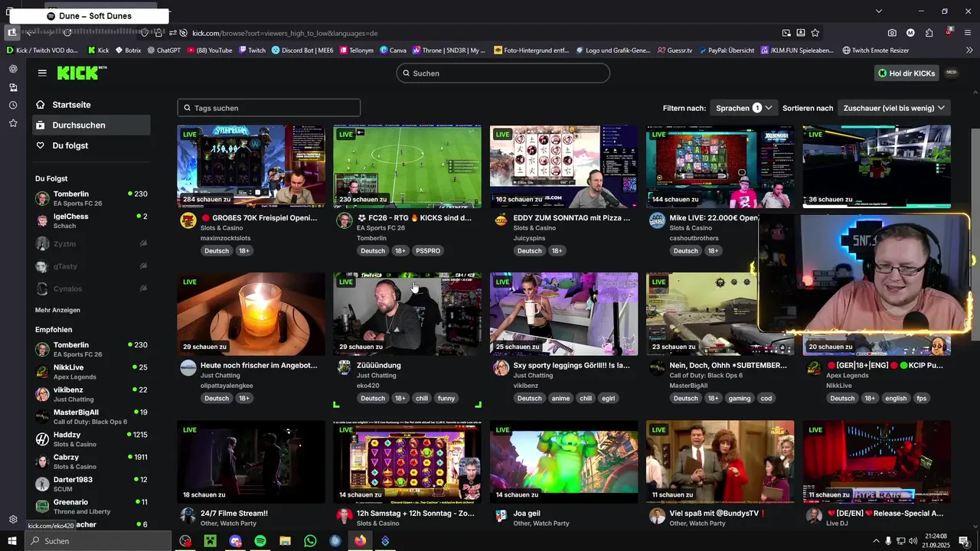Image resolution: width=980 pixels, height=551 pixels.
Task: Click browser sidebar settings gear icon
Action: tap(13, 519)
